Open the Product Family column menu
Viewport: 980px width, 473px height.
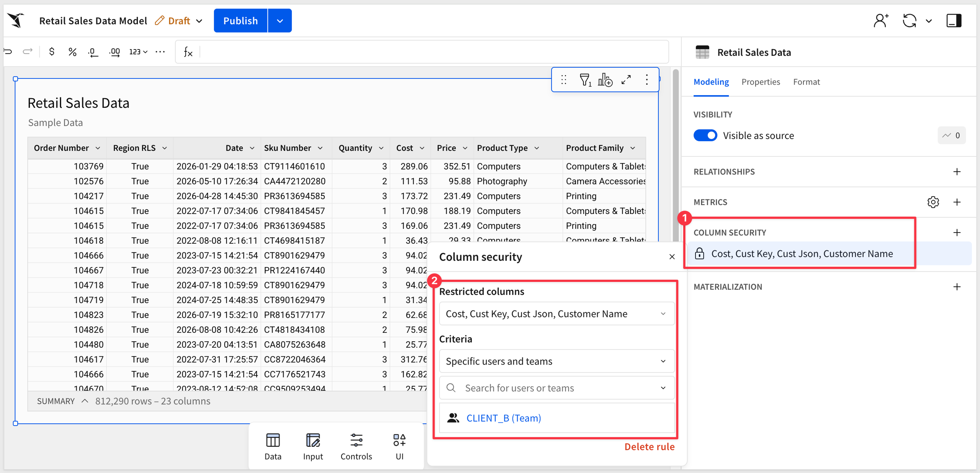click(x=633, y=148)
